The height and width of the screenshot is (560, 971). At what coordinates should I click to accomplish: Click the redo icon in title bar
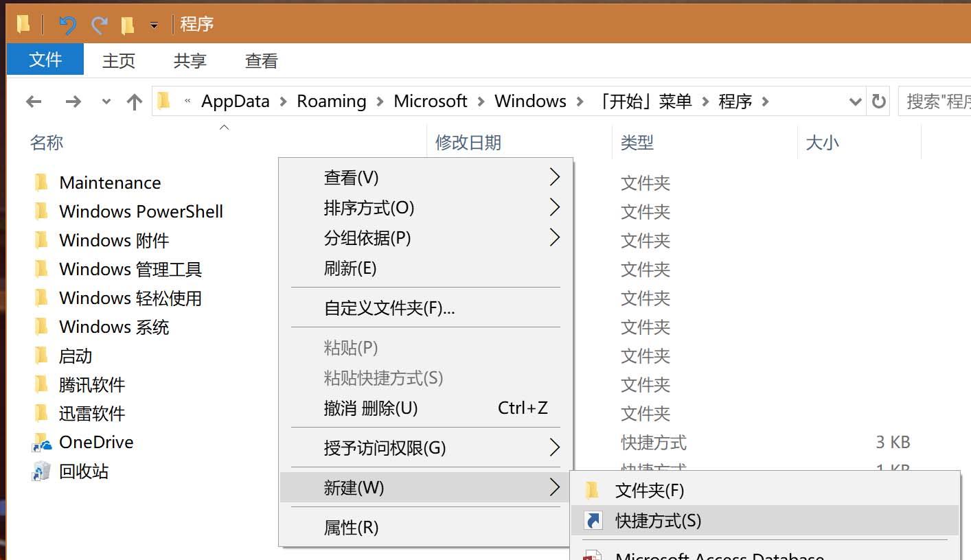[x=100, y=25]
